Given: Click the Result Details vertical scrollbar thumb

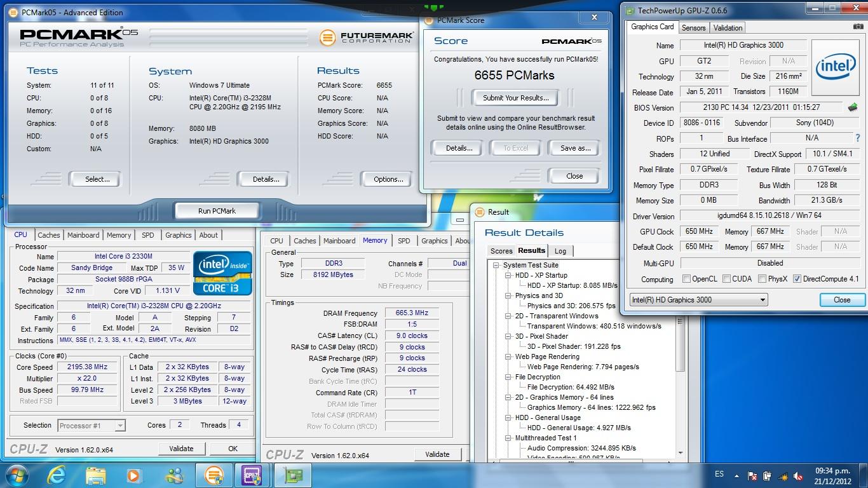Looking at the screenshot, I should click(681, 321).
